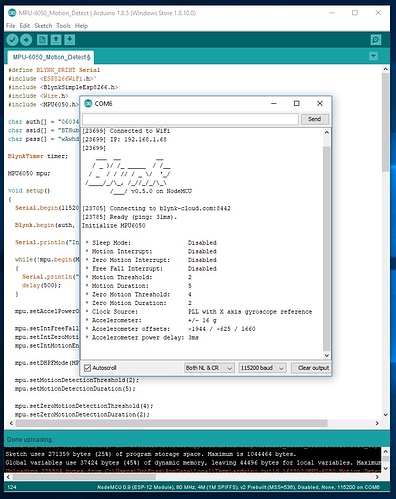Click the code editor horizontal scrollbar thumb
The width and height of the screenshot is (396, 499).
pos(172,423)
